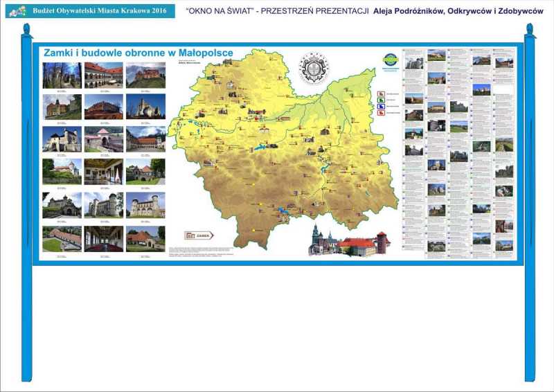The width and height of the screenshot is (554, 392).
Task: Select the green legend icon
Action: 381,100
